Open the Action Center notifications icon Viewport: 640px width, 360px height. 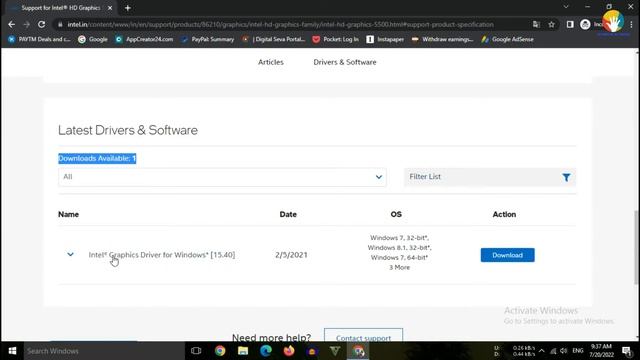pos(627,351)
